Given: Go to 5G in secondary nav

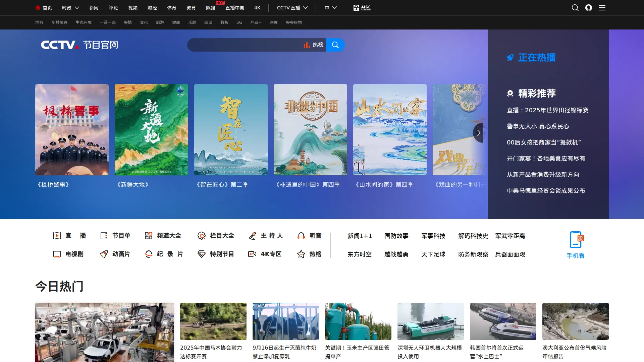Looking at the screenshot, I should click(x=239, y=22).
